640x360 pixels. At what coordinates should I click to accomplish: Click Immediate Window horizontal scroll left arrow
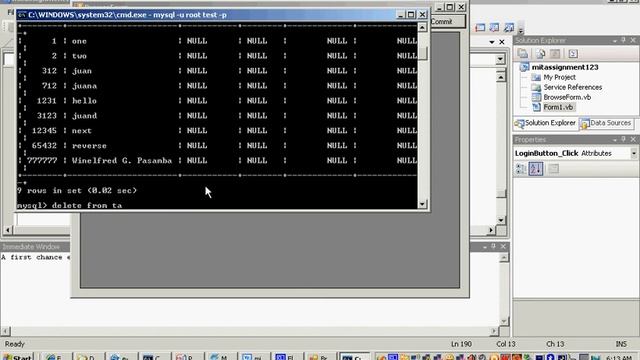click(5, 331)
